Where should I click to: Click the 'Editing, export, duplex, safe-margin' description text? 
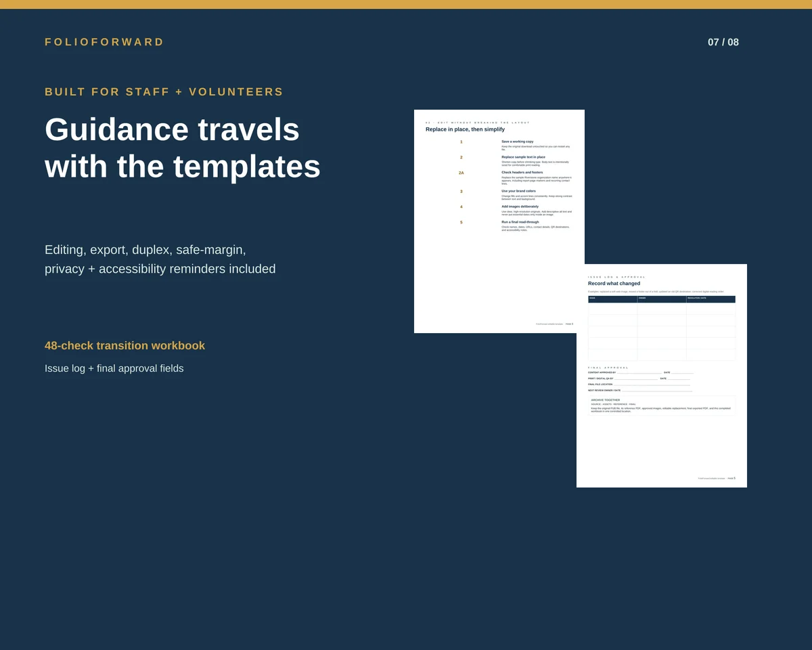point(160,259)
